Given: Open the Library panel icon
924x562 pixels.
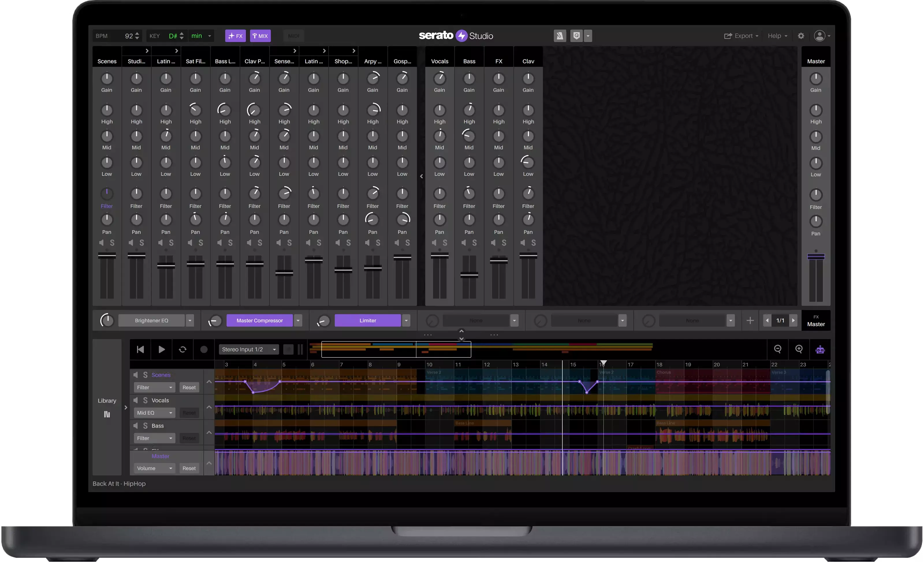Looking at the screenshot, I should click(x=107, y=414).
